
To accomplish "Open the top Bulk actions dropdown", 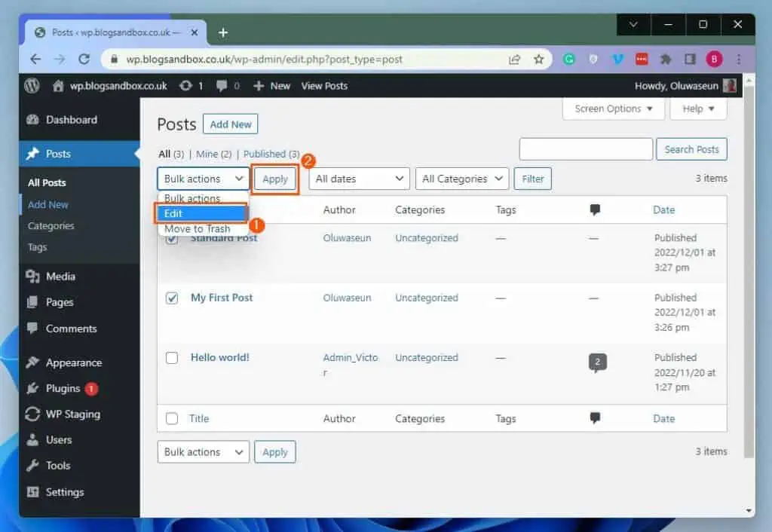I will (x=204, y=179).
